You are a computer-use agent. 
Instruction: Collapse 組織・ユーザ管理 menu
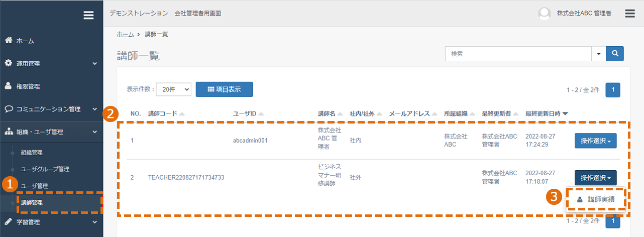coord(51,132)
